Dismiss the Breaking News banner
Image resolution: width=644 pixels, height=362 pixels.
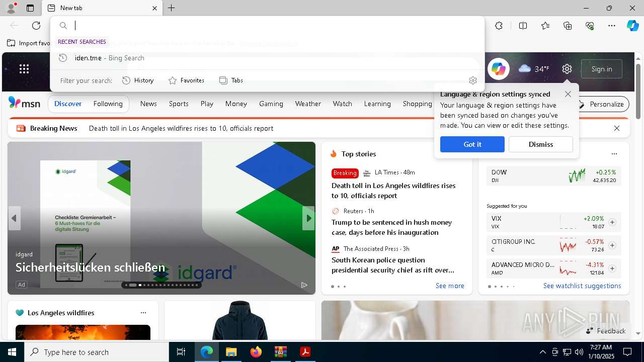point(617,128)
